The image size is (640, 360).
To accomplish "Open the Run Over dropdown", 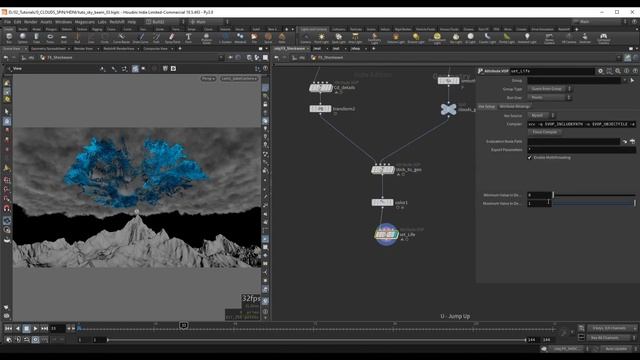I will [549, 98].
